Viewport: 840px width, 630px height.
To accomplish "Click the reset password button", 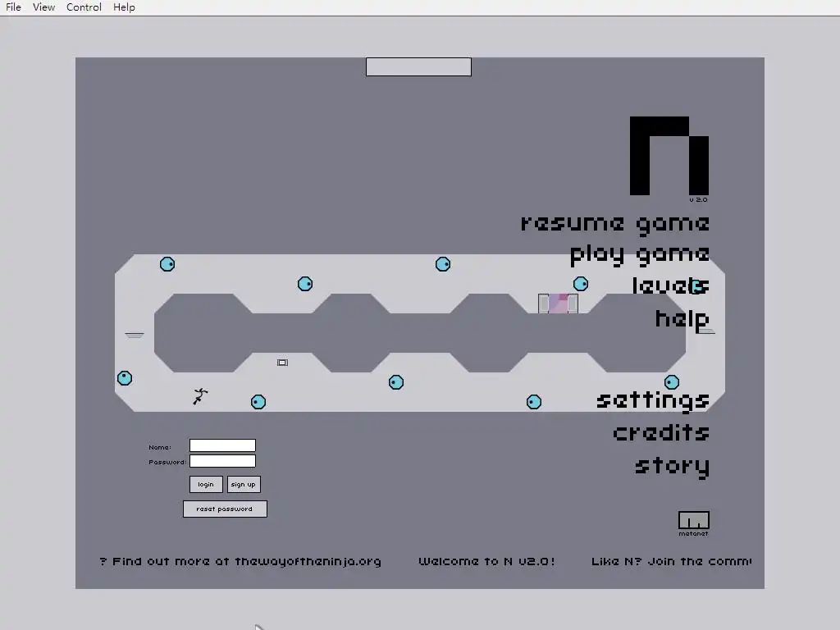I will pyautogui.click(x=225, y=509).
